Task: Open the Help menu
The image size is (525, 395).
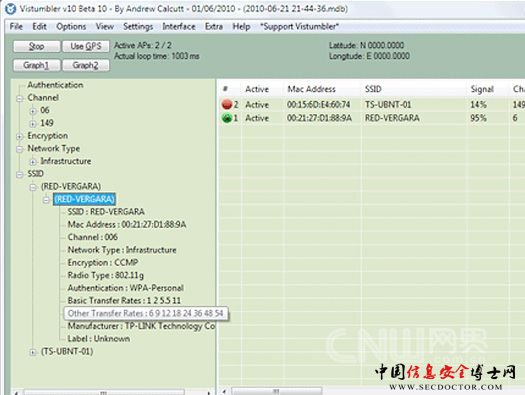Action: [x=241, y=26]
